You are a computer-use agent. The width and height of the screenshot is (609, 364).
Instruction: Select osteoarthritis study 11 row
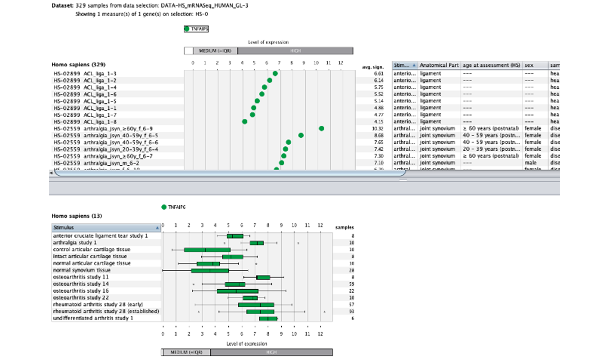106,277
